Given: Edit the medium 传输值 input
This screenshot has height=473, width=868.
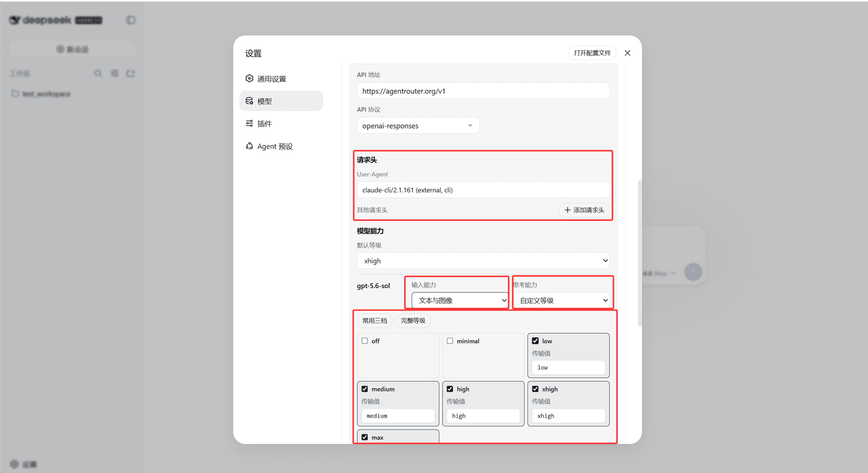Looking at the screenshot, I should click(398, 415).
